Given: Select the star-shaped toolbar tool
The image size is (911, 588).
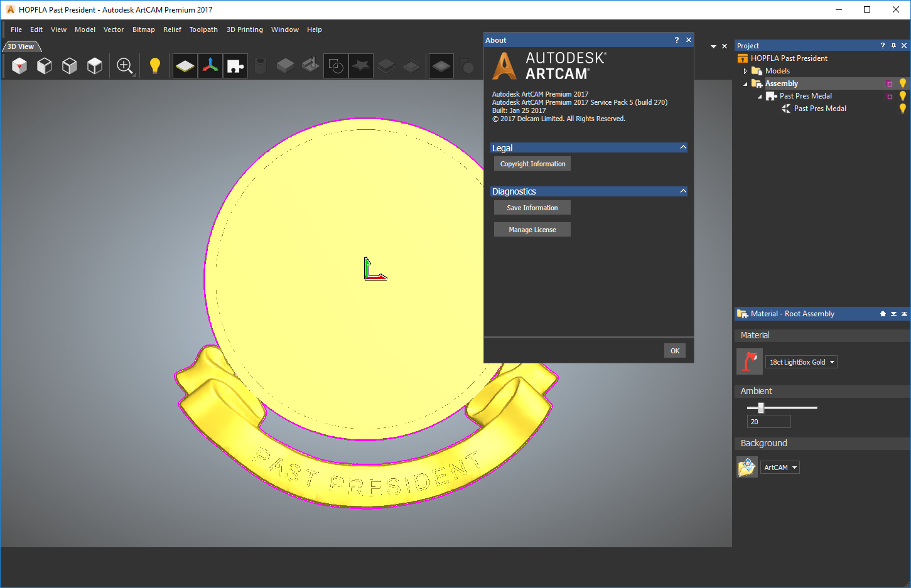Looking at the screenshot, I should point(360,65).
